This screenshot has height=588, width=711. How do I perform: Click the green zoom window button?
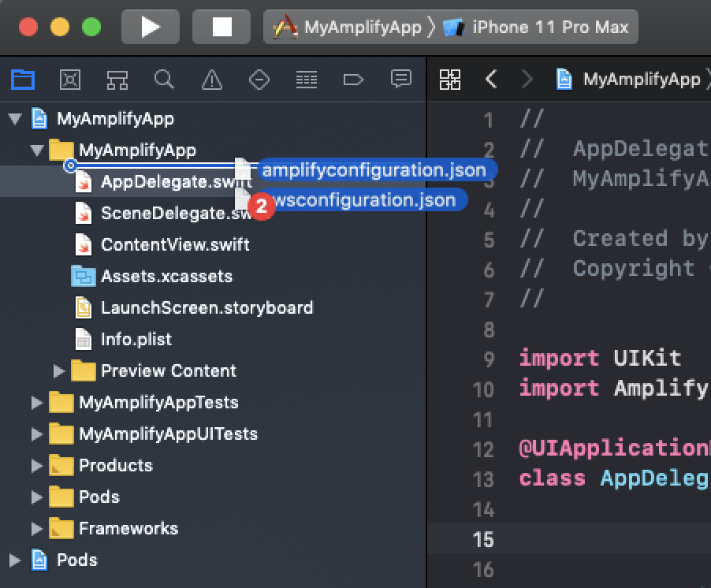(x=91, y=27)
